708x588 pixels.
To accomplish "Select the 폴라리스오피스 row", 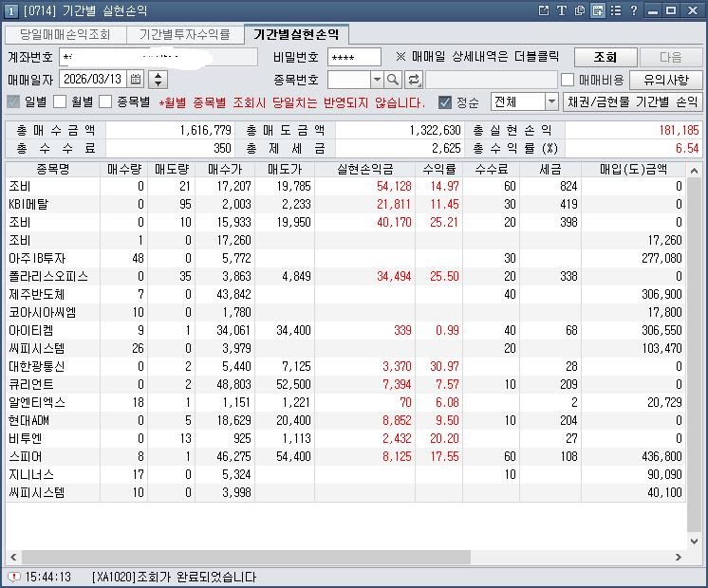I will [345, 276].
